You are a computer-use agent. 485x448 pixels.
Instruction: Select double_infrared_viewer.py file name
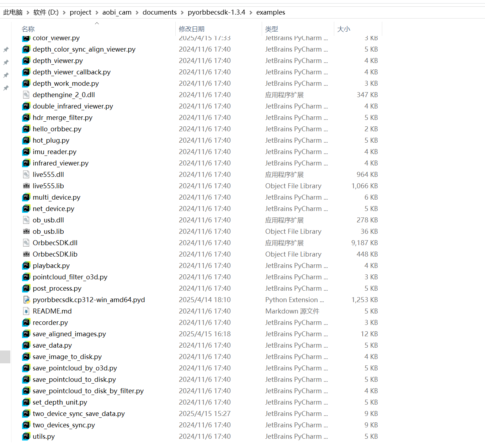73,106
